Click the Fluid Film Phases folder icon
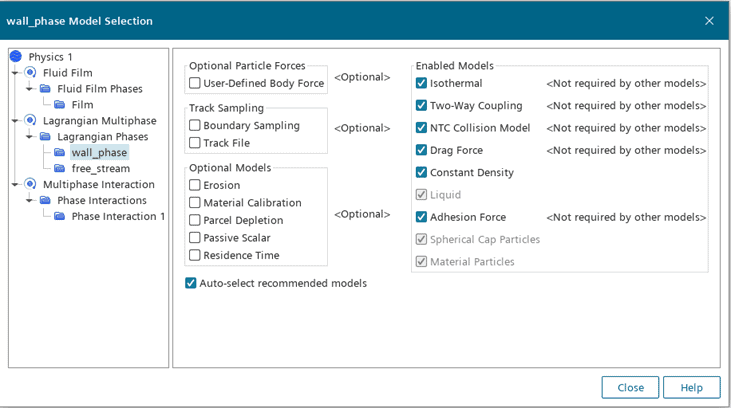This screenshot has width=731, height=408. [45, 89]
